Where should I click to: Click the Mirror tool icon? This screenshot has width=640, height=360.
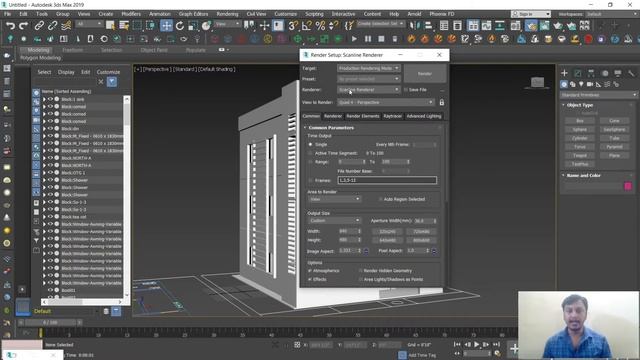[x=415, y=26]
